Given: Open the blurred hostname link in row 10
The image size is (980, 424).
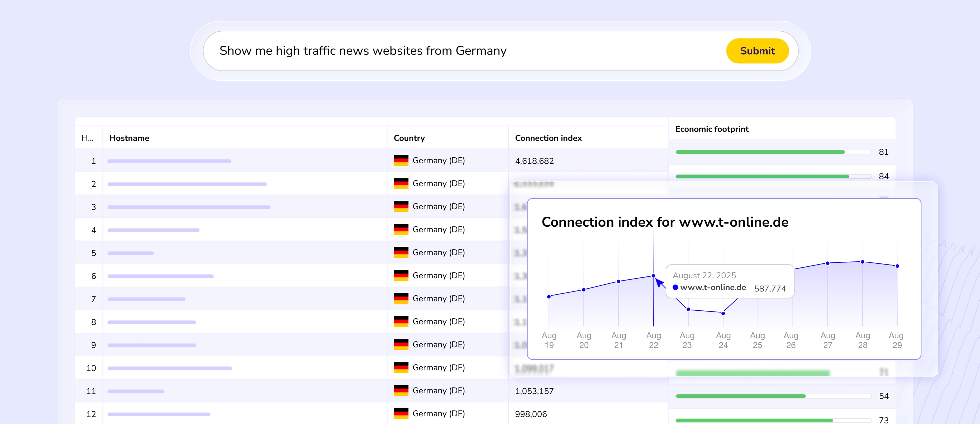Looking at the screenshot, I should coord(170,368).
